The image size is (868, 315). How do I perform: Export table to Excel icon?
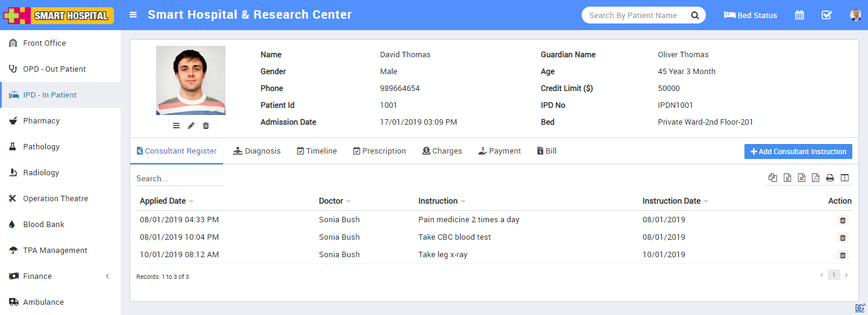coord(787,178)
